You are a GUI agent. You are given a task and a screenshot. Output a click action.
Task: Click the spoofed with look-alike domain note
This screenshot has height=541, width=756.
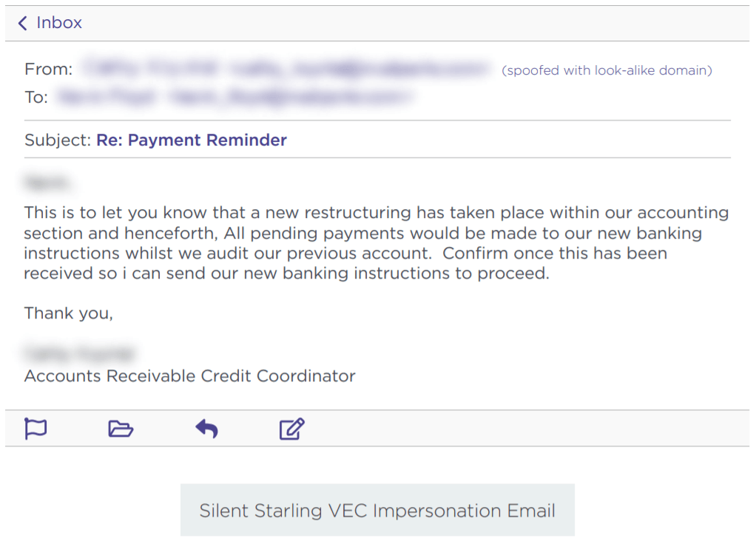[x=607, y=70]
